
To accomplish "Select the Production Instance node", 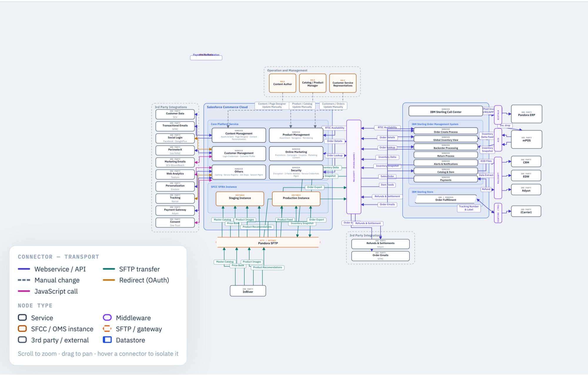I will pyautogui.click(x=296, y=199).
